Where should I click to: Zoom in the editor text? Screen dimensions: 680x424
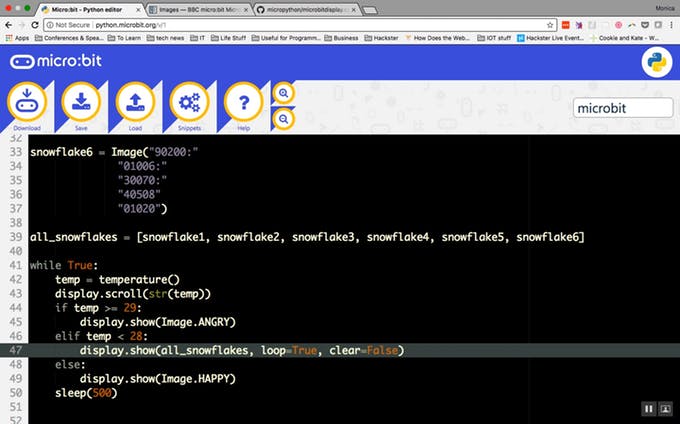click(284, 93)
